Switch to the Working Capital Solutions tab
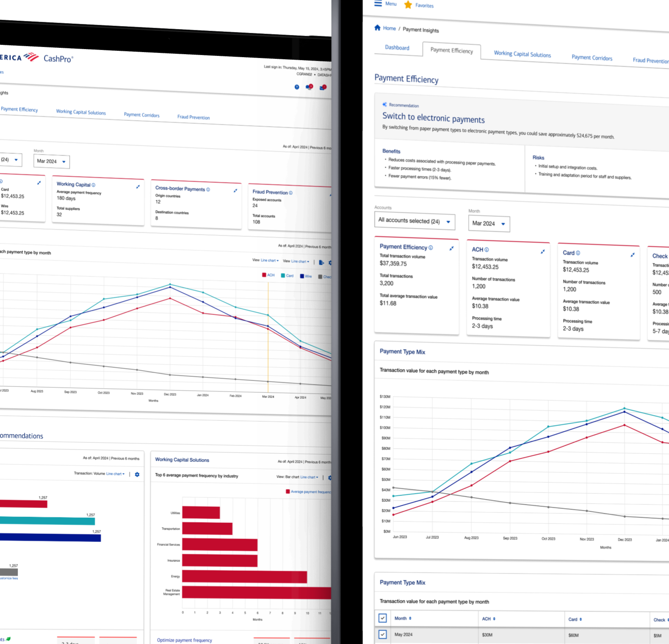The image size is (669, 644). point(522,54)
